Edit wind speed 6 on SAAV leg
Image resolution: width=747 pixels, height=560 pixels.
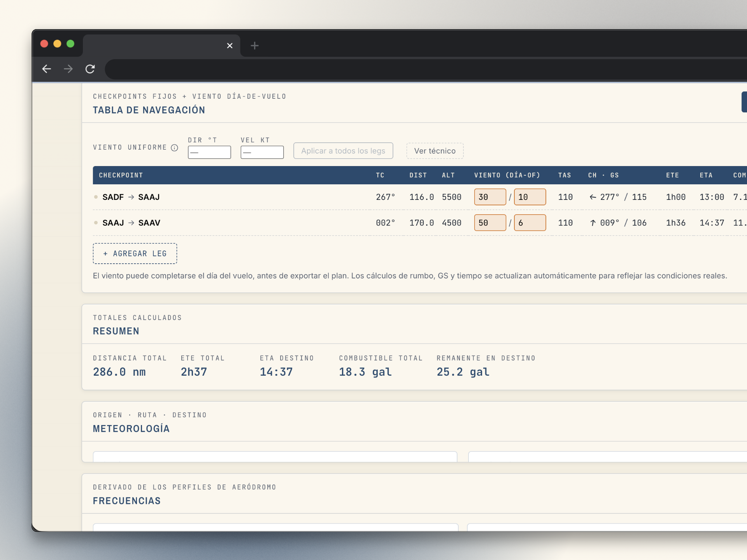530,222
